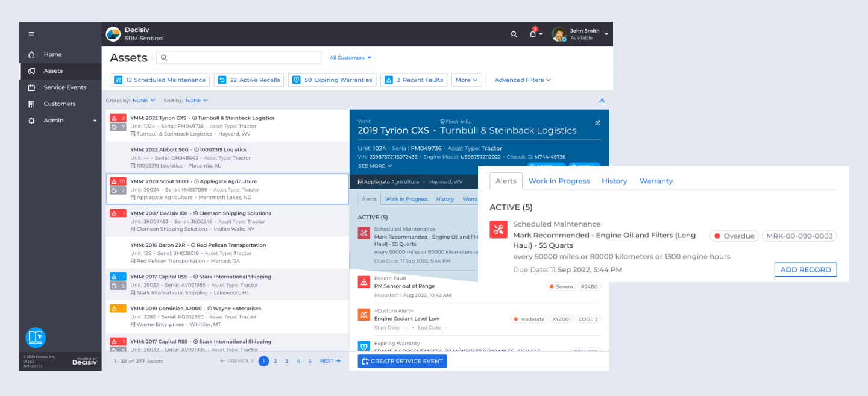The height and width of the screenshot is (396, 868).
Task: Toggle the 50 Expiring Warranties filter
Action: point(332,80)
